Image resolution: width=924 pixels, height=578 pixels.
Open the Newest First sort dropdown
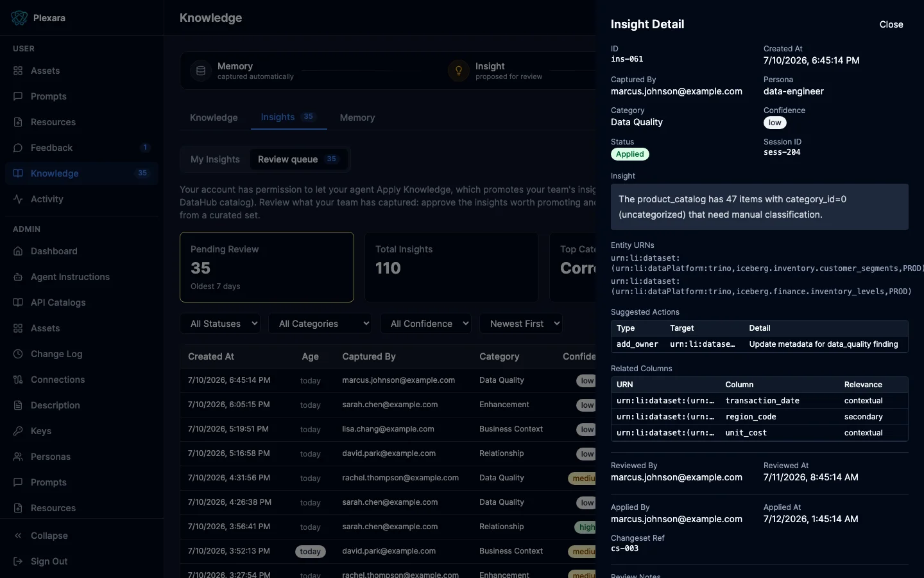coord(521,324)
